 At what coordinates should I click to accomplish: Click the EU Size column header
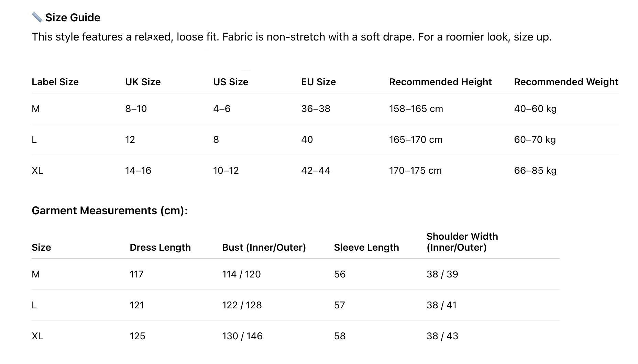(318, 82)
